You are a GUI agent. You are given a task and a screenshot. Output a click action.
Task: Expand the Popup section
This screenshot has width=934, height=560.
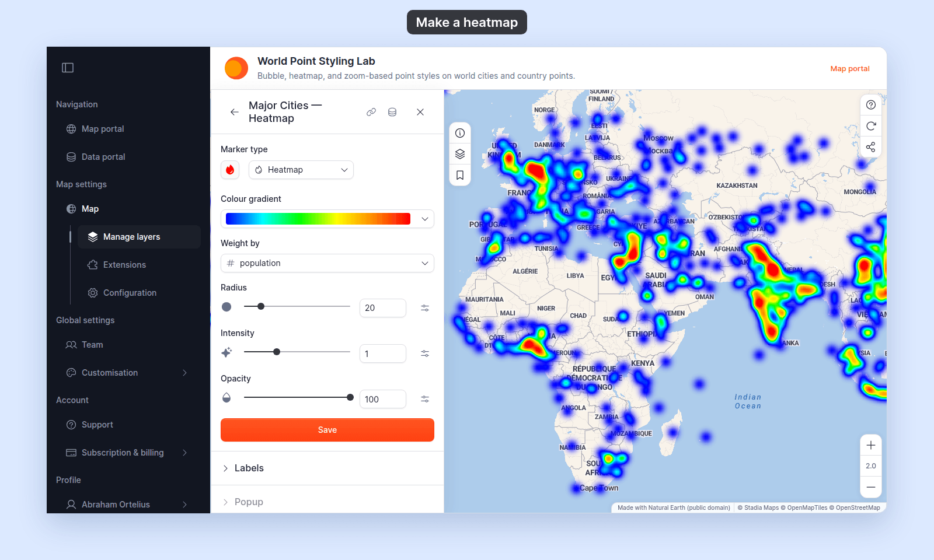tap(327, 502)
